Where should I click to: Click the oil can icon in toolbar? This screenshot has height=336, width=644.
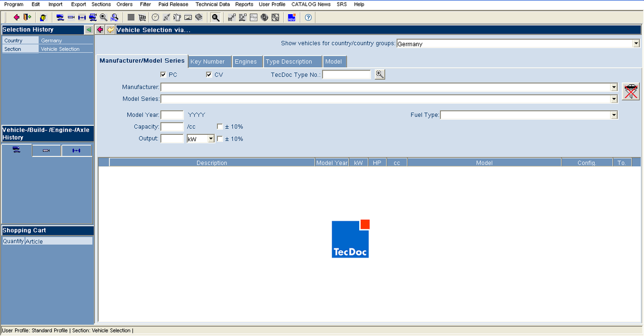(x=177, y=17)
